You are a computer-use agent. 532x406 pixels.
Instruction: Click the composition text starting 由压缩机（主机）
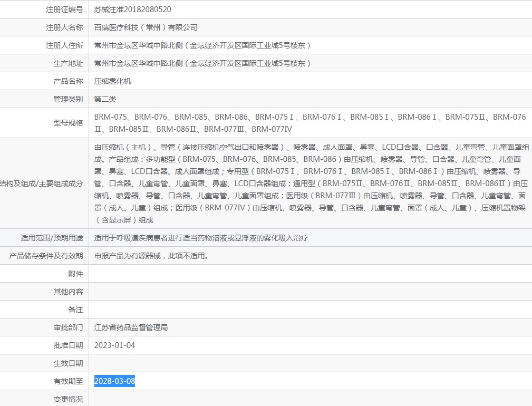(312, 183)
